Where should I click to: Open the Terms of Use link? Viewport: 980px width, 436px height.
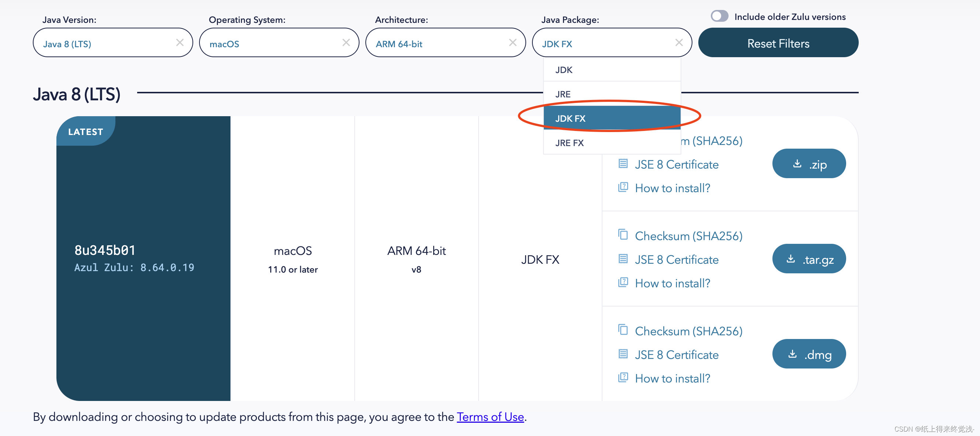[x=490, y=417]
